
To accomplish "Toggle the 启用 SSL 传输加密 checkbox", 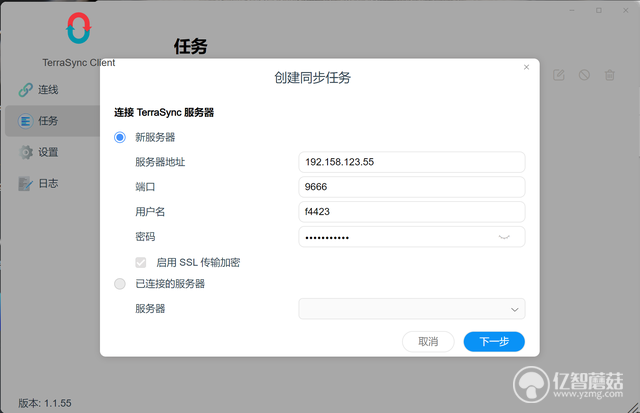I will point(141,262).
